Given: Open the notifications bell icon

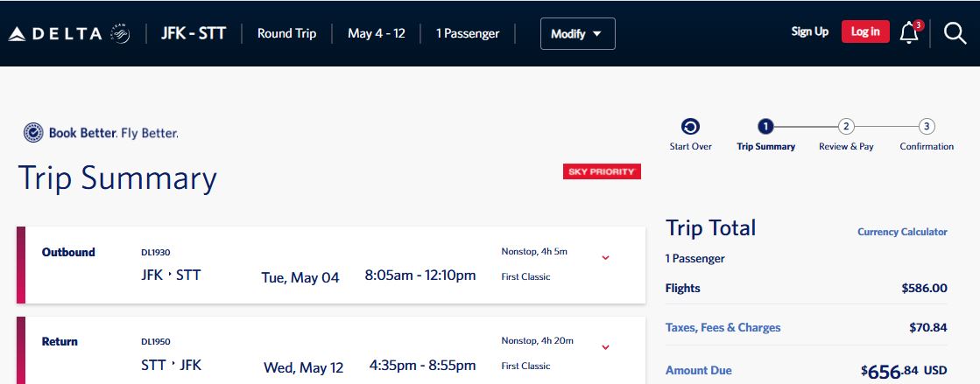Looking at the screenshot, I should tap(909, 33).
